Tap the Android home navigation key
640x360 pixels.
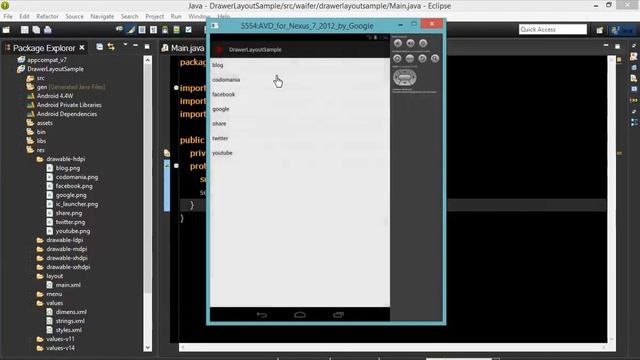(x=300, y=315)
